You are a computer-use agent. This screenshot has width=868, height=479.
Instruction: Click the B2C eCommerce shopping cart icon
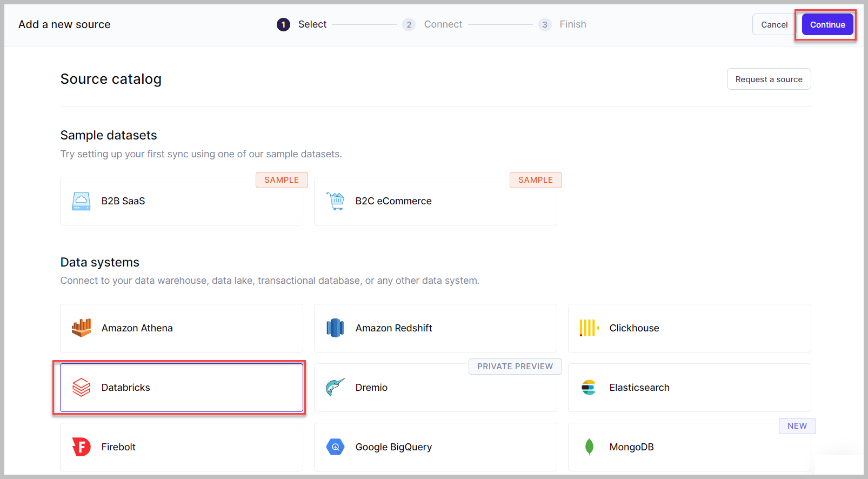[335, 201]
